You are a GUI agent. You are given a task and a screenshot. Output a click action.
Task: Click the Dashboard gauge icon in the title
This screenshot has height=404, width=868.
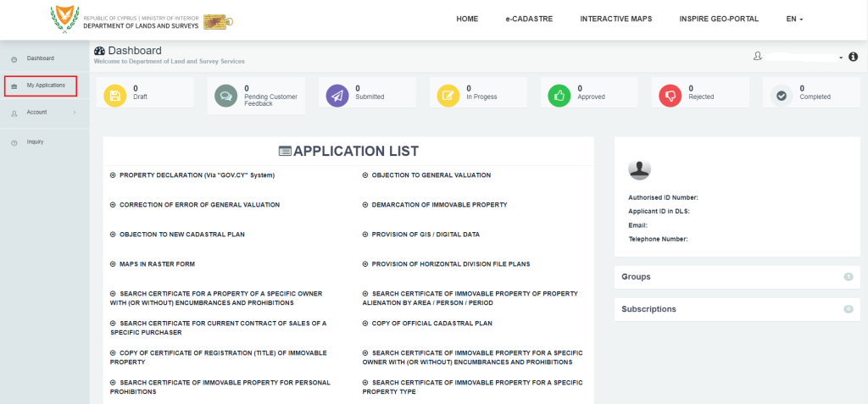click(x=100, y=51)
